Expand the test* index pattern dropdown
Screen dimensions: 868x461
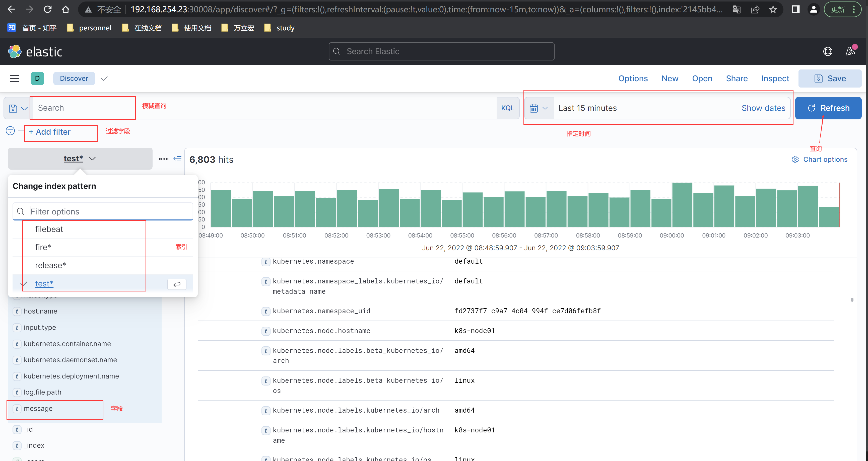80,159
